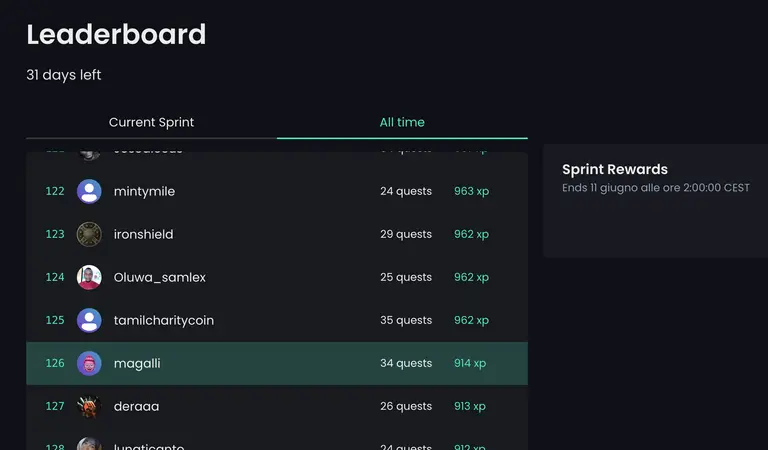
Task: Click the tamilcharitycoin username
Action: pos(164,321)
